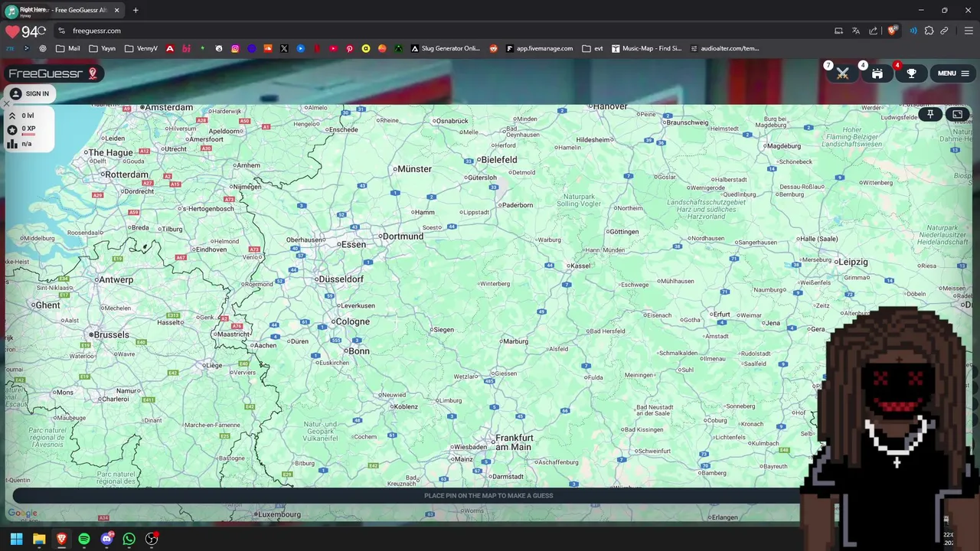Viewport: 980px width, 551px height.
Task: Open the Reddit bookmark
Action: pos(494,48)
